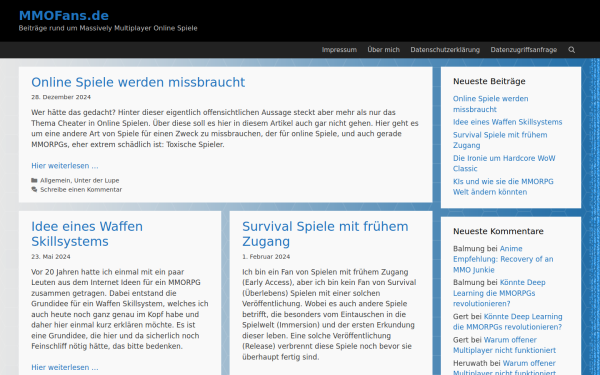
Task: Click the category folder icon before Allgemein
Action: point(34,180)
